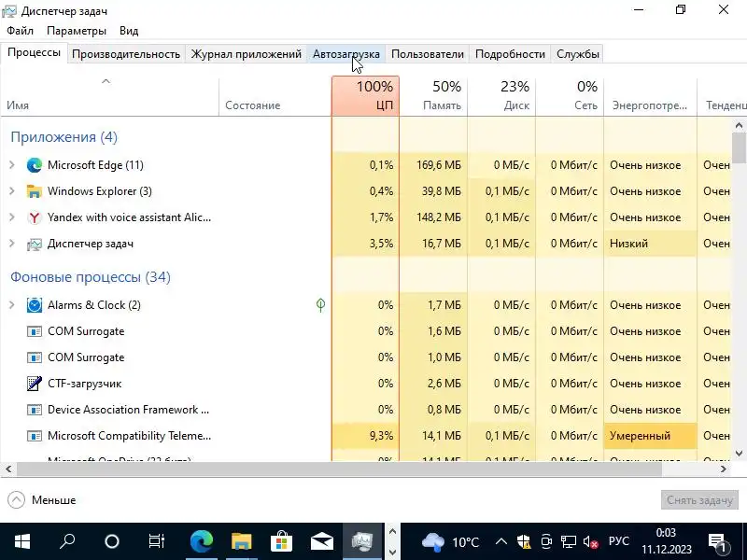Launch Edge from the taskbar

tap(201, 541)
